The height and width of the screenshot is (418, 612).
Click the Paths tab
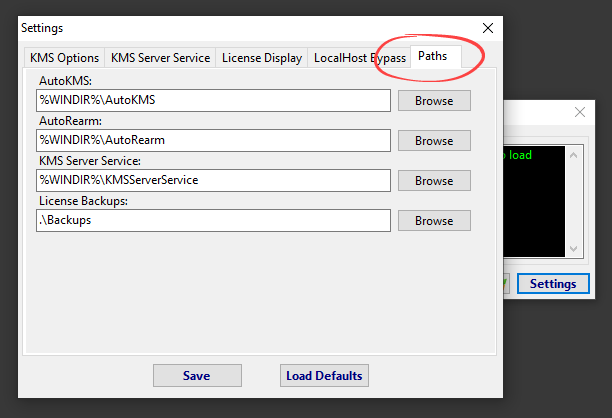tap(432, 56)
